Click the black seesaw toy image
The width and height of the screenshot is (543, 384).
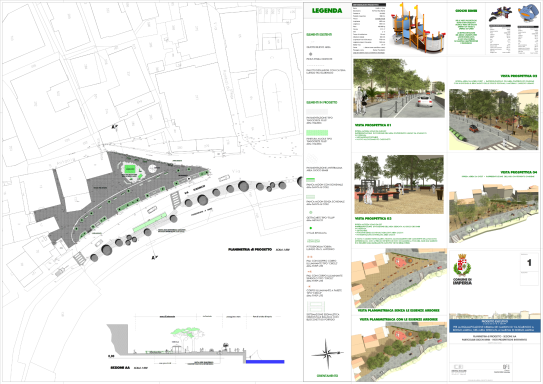[x=500, y=15]
